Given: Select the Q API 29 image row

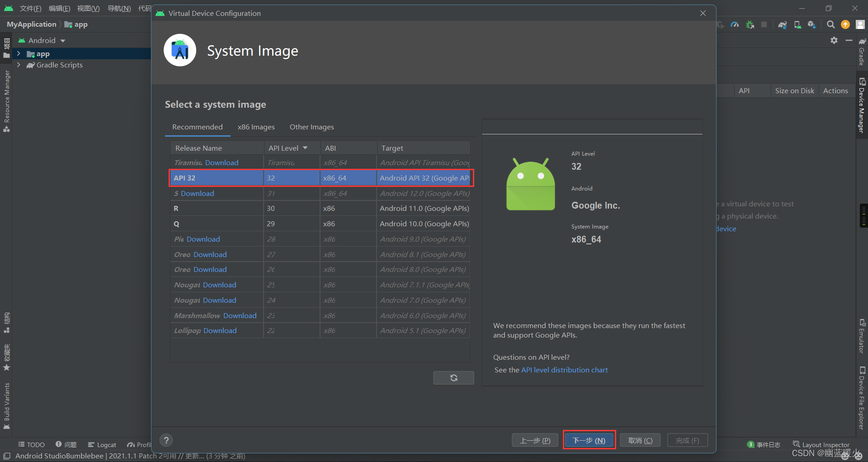Looking at the screenshot, I should tap(321, 224).
